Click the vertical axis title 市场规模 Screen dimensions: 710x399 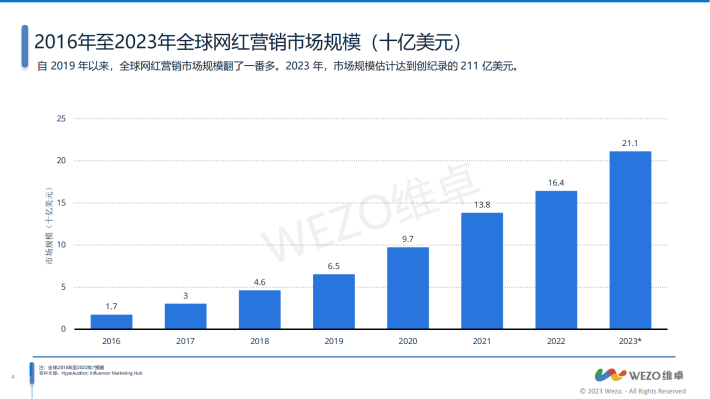49,226
